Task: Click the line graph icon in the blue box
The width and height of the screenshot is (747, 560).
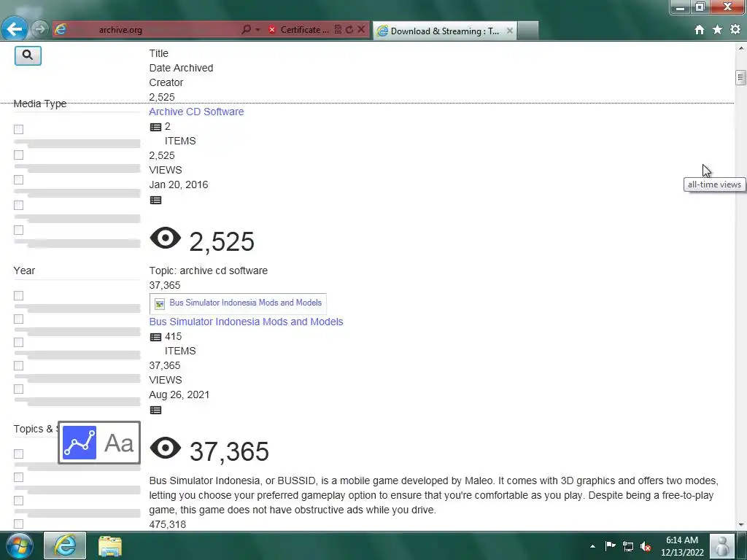Action: click(x=79, y=443)
